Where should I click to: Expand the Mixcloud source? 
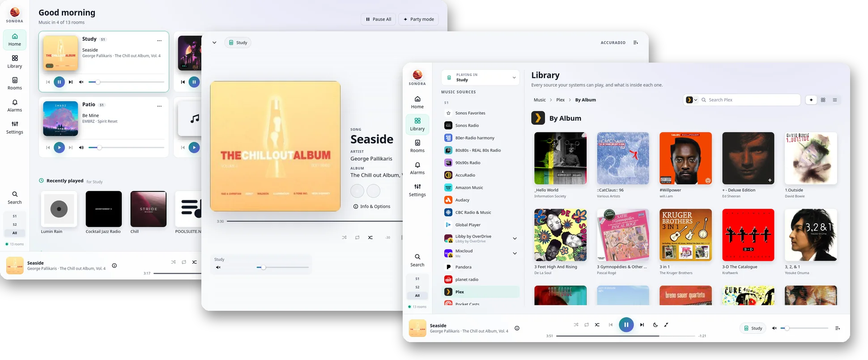515,253
